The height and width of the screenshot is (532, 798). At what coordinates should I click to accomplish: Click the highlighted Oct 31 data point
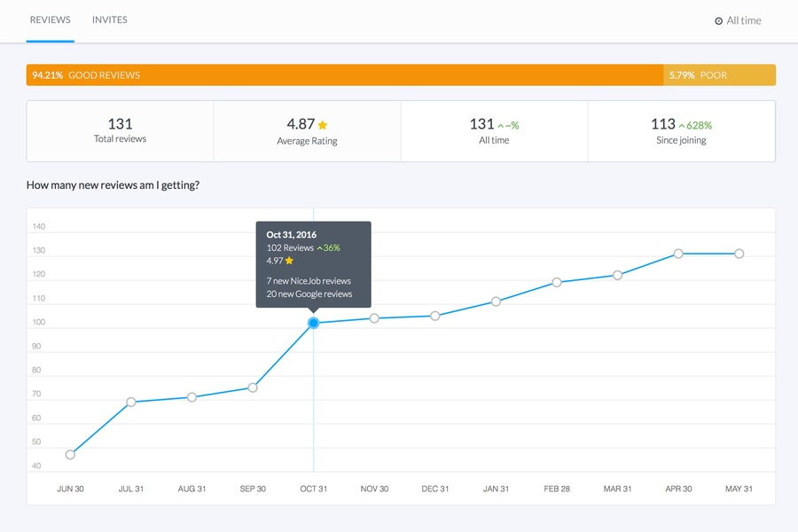[314, 323]
